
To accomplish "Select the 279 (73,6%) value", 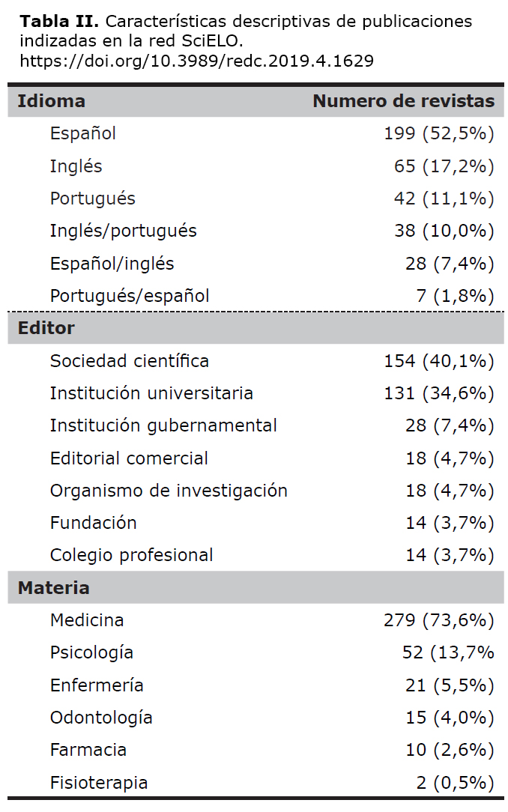I will coord(439,620).
